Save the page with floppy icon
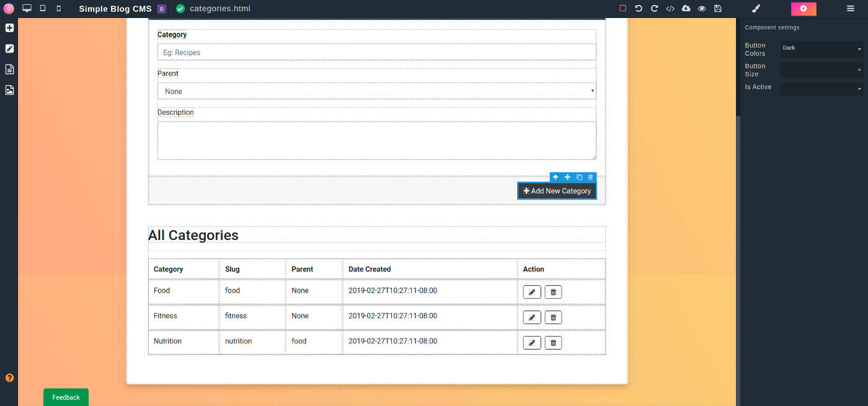 click(x=718, y=9)
